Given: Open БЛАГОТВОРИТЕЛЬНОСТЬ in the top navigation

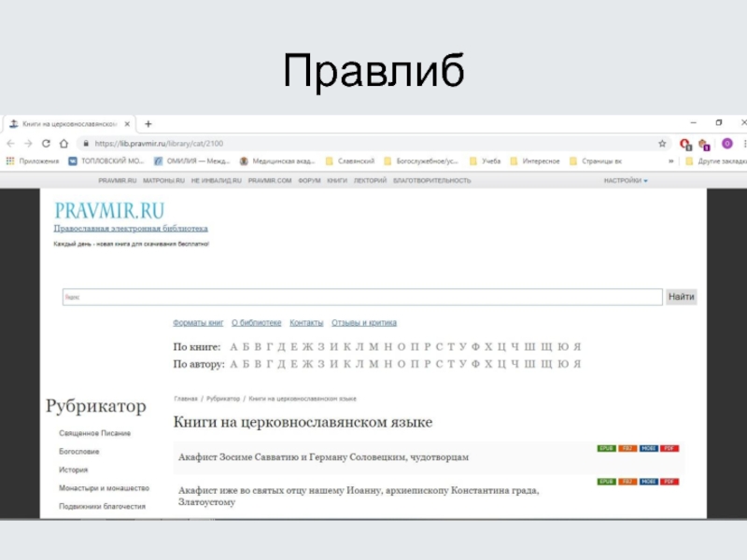Looking at the screenshot, I should 431,181.
